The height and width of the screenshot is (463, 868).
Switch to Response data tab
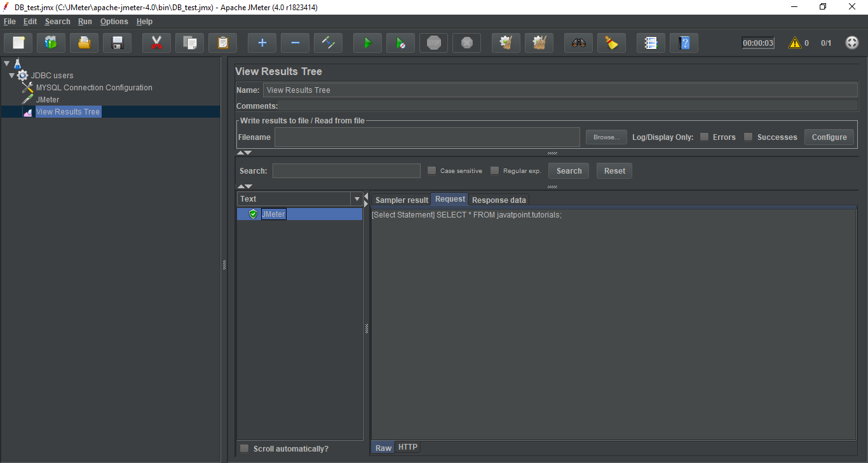pyautogui.click(x=499, y=200)
